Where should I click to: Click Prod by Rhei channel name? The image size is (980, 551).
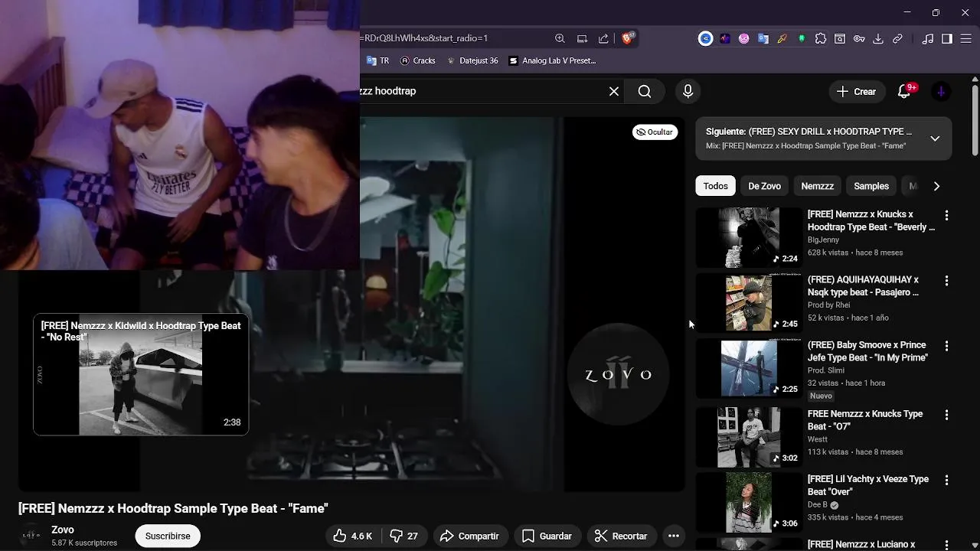pos(828,305)
